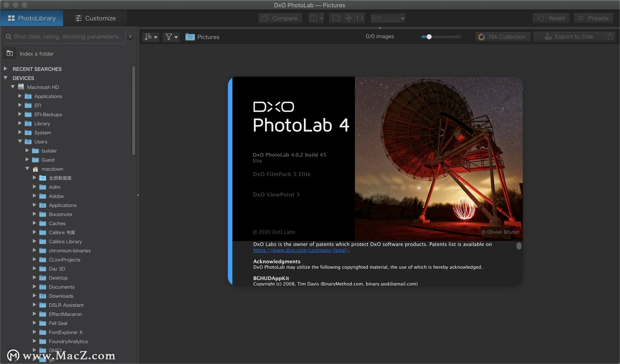The height and width of the screenshot is (364, 620).
Task: Click the zoom percentage field
Action: pyautogui.click(x=385, y=18)
